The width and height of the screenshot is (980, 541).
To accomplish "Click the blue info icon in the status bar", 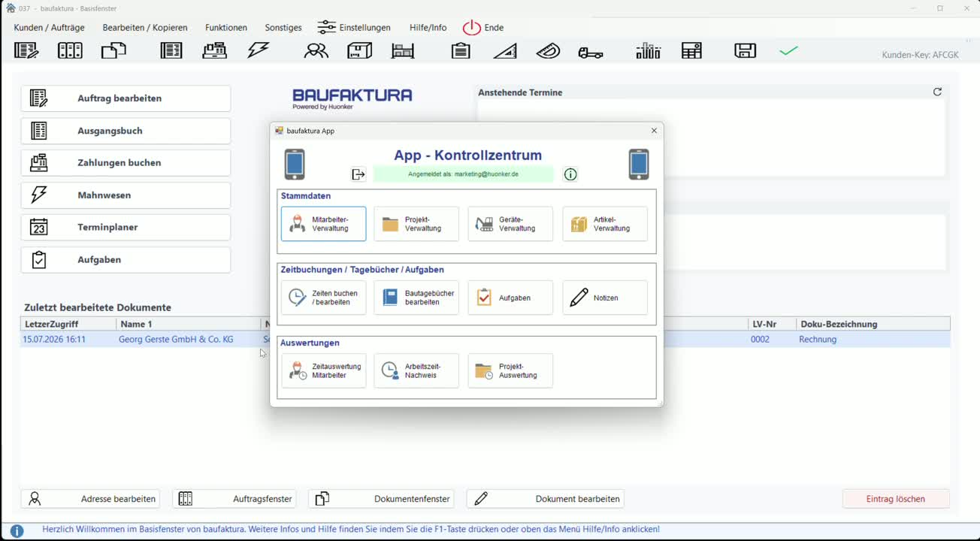I will pyautogui.click(x=17, y=530).
